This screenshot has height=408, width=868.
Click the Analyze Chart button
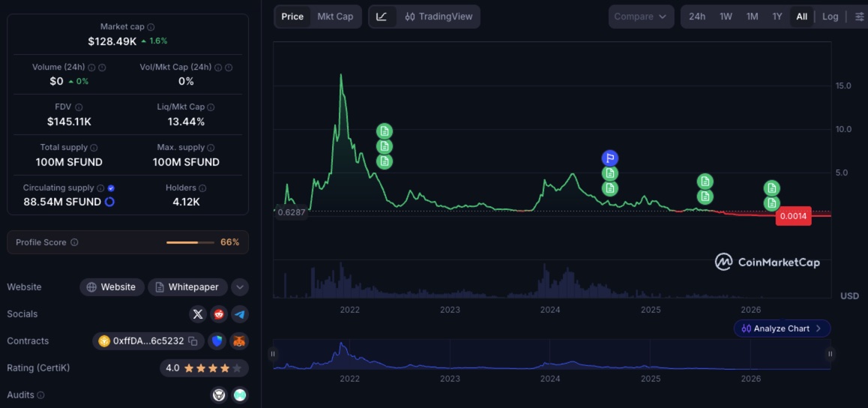pos(783,328)
